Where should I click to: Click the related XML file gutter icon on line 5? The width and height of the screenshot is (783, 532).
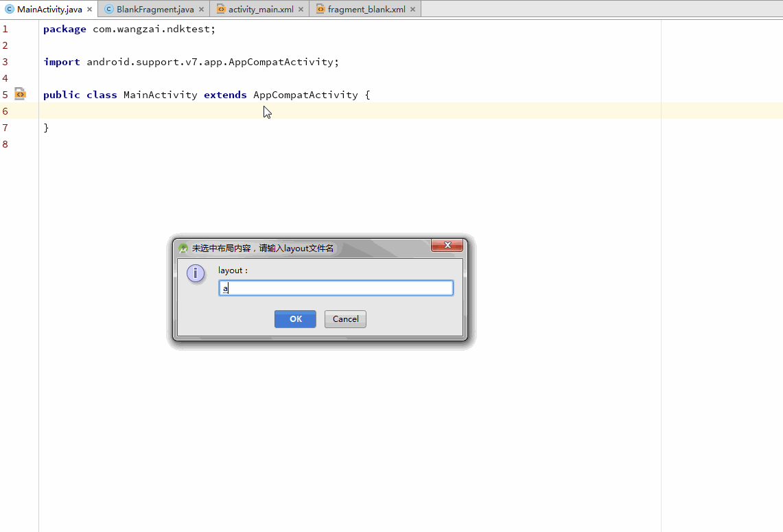(20, 94)
